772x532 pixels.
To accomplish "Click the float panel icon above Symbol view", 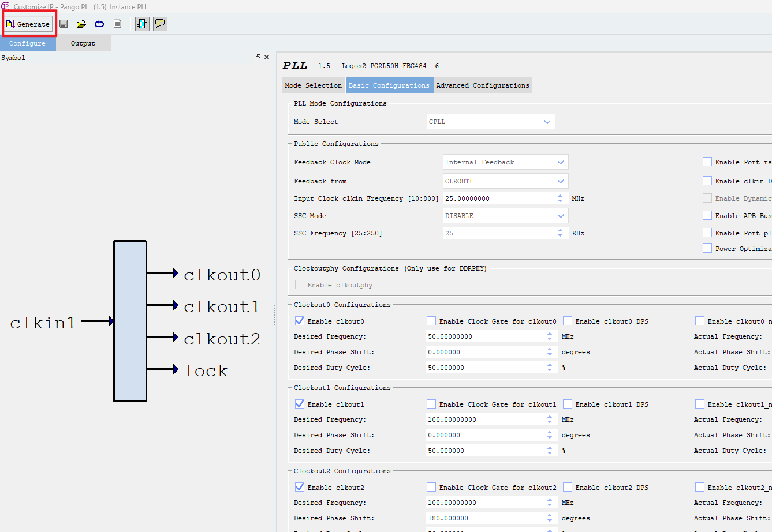I will [x=258, y=57].
